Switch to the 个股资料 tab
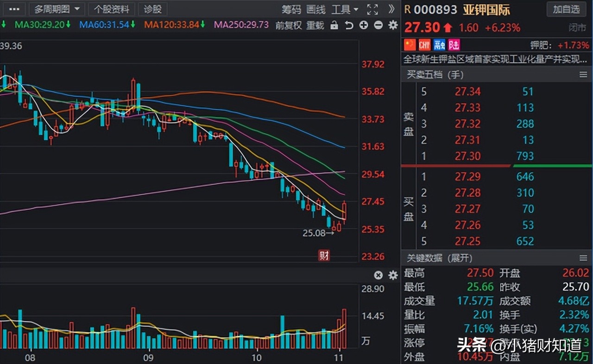Viewport: 593px width, 364px height. click(x=112, y=9)
